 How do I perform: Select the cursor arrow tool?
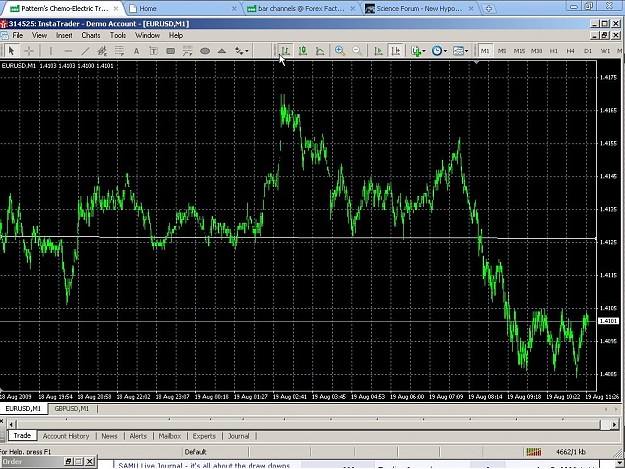tap(11, 51)
